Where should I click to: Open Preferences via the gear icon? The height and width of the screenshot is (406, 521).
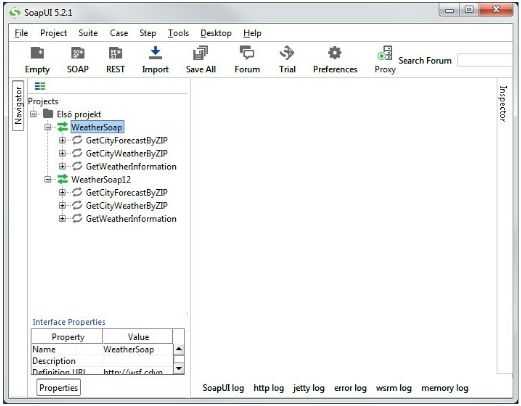(335, 53)
